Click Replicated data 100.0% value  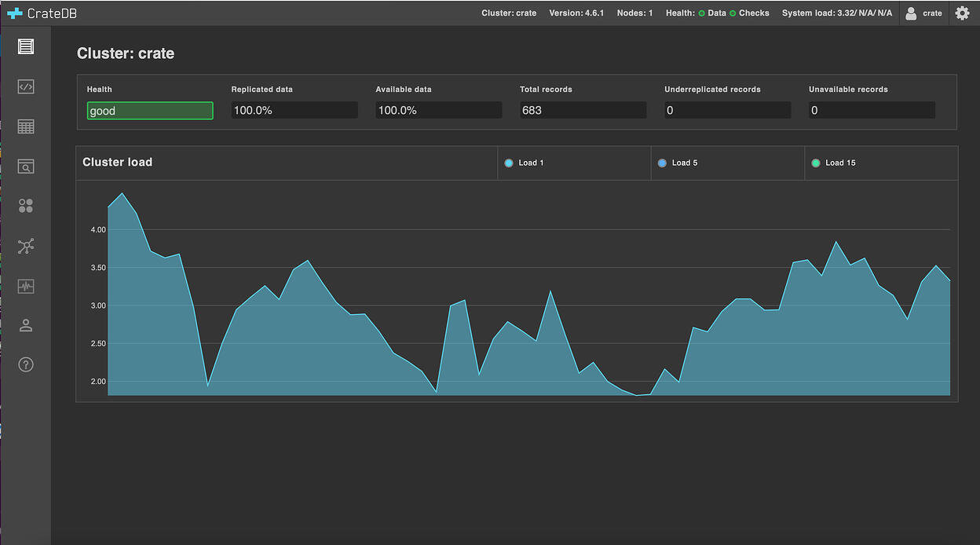click(294, 111)
